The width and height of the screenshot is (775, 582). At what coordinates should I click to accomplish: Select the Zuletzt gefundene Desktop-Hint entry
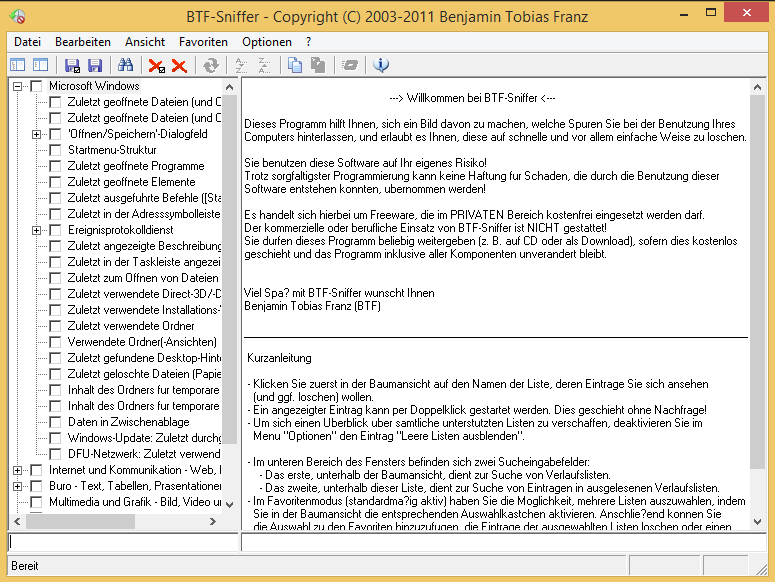(x=144, y=358)
